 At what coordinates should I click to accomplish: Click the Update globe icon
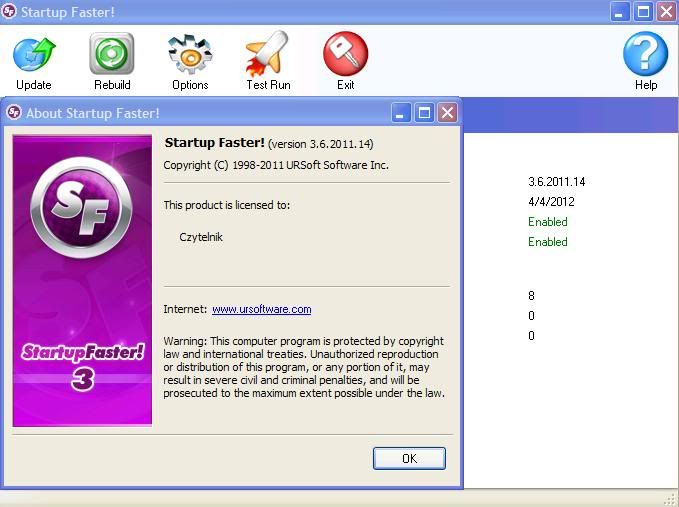pos(34,54)
